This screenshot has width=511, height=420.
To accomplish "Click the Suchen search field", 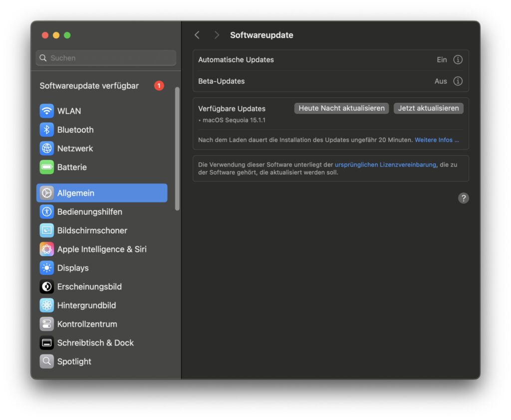I will 106,58.
